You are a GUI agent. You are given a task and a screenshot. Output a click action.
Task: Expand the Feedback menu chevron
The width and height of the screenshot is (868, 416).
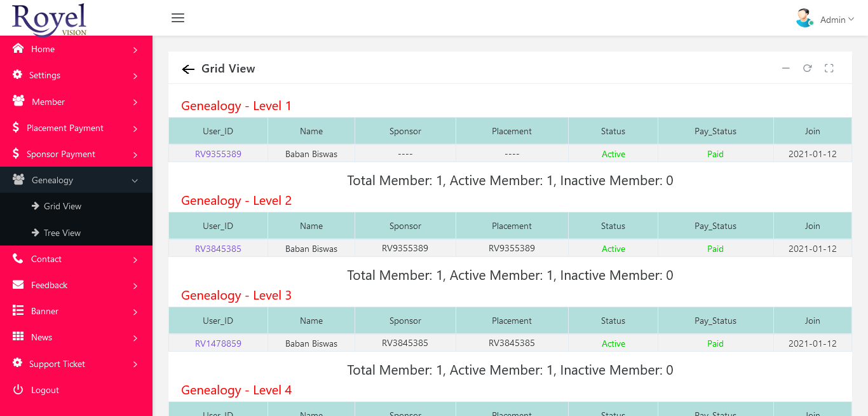coord(135,286)
